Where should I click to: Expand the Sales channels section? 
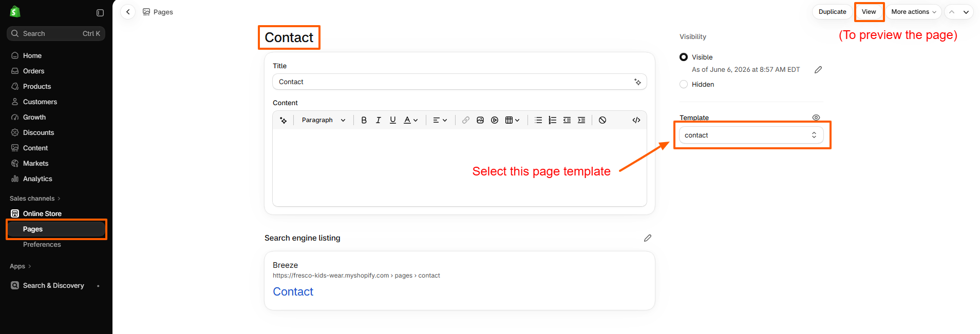(x=35, y=199)
